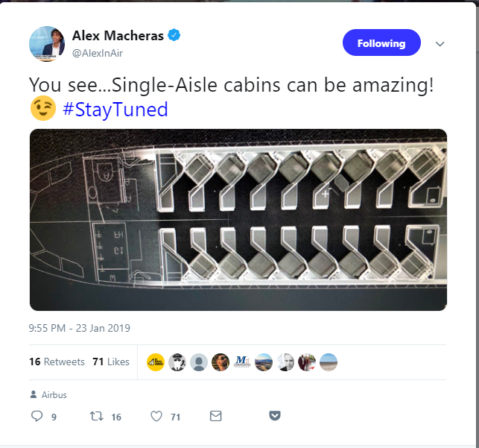Open Alex Macheras profile picture
Screen dimensions: 479x448
coord(47,44)
